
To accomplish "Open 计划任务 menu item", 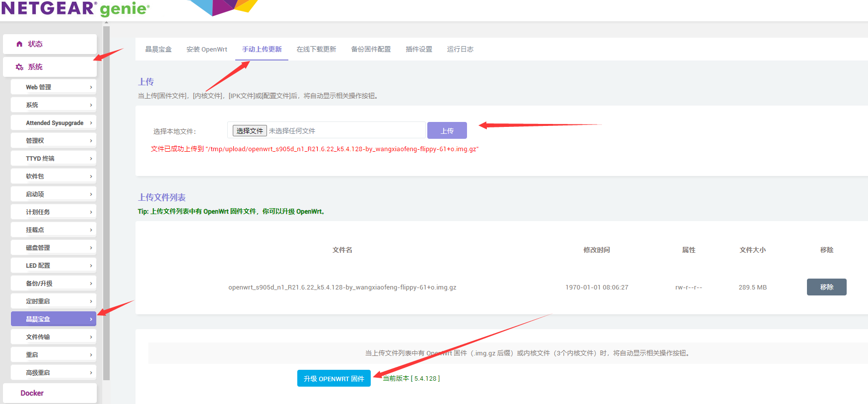I will tap(54, 212).
